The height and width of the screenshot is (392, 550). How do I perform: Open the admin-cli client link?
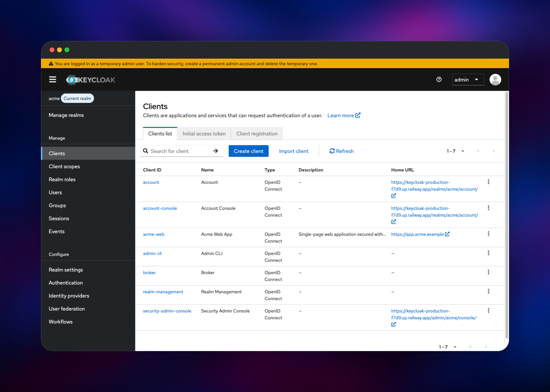pyautogui.click(x=152, y=253)
